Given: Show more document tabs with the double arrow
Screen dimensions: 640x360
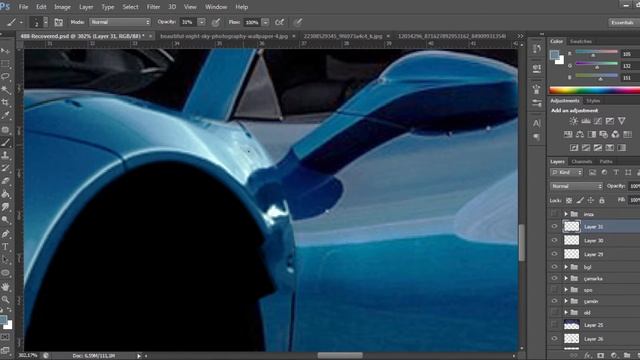Looking at the screenshot, I should (x=520, y=36).
